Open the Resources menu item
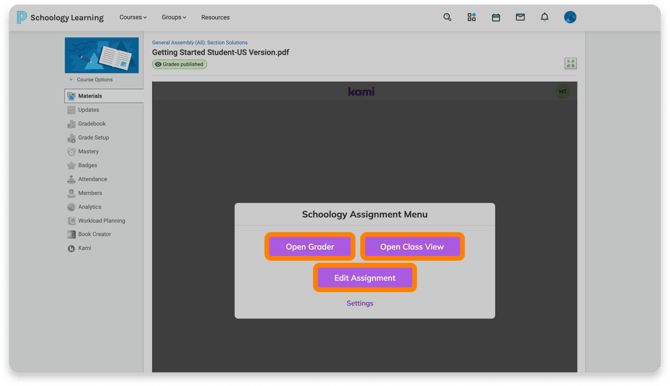Viewport: 670px width, 386px height. coord(215,18)
